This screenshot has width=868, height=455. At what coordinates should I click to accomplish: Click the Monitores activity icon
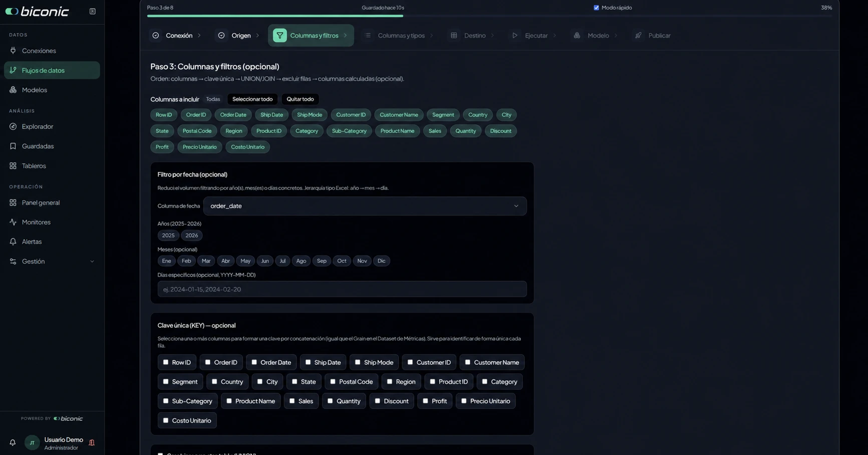pyautogui.click(x=13, y=222)
